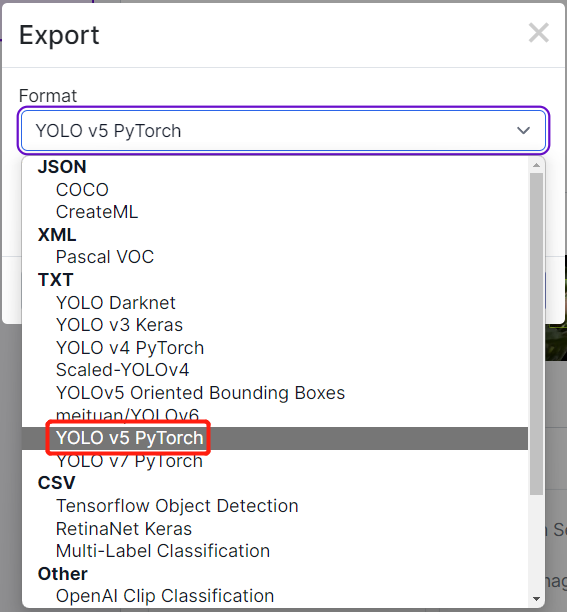Pick OpenAI Clip Classification option
567x612 pixels.
275,596
